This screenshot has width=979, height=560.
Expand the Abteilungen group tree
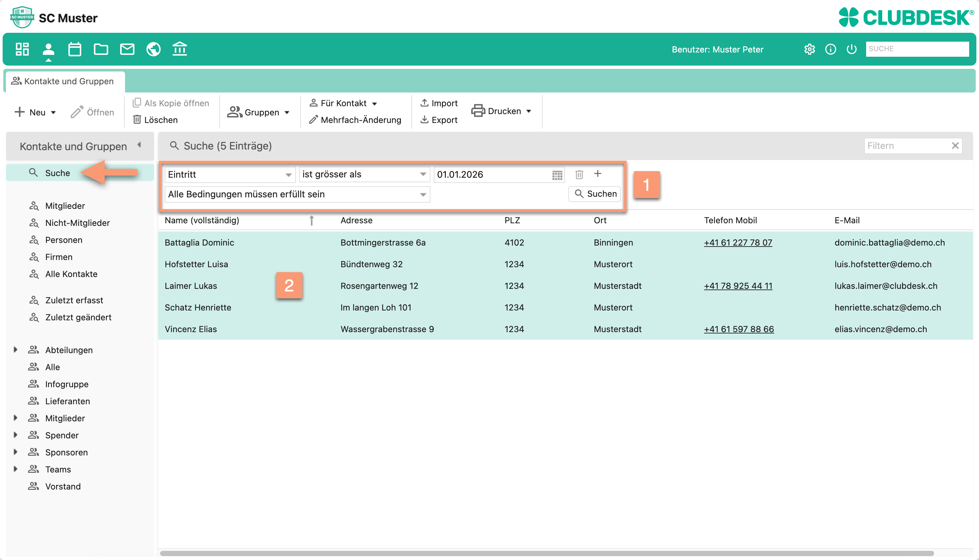pos(15,350)
